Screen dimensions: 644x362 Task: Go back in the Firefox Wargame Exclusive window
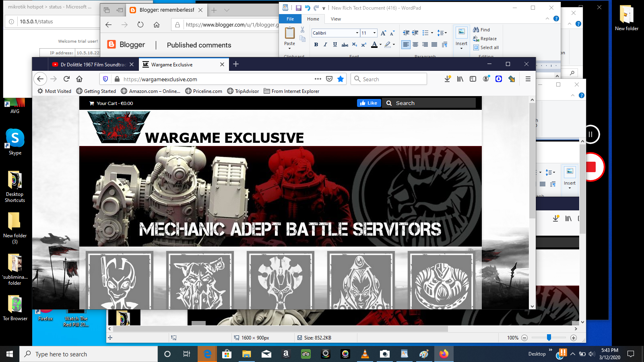tap(40, 79)
